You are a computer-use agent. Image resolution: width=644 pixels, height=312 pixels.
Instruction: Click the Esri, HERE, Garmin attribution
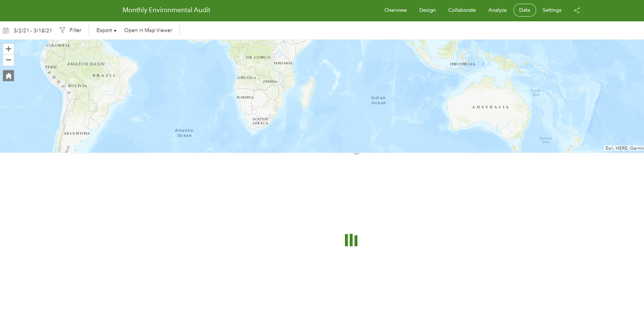(x=624, y=148)
